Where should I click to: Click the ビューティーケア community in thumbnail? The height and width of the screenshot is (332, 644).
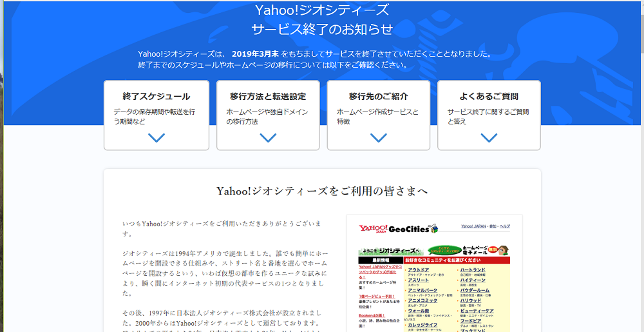click(x=477, y=311)
